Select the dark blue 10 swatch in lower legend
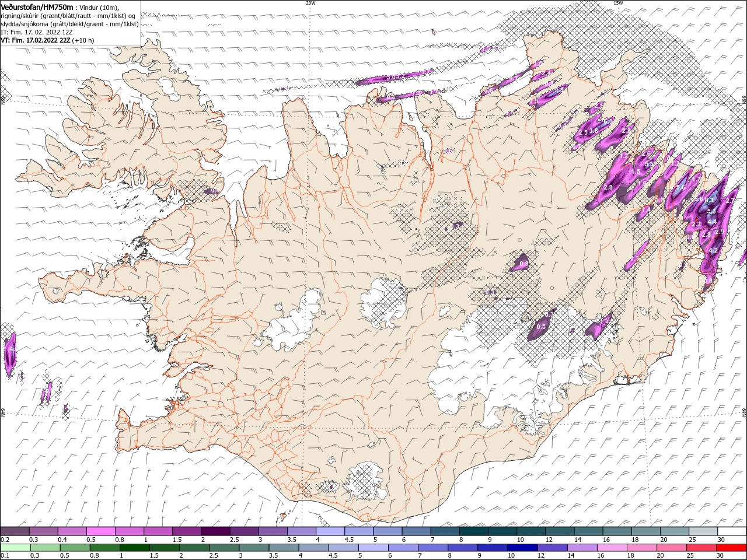This screenshot has width=747, height=560. [521, 548]
